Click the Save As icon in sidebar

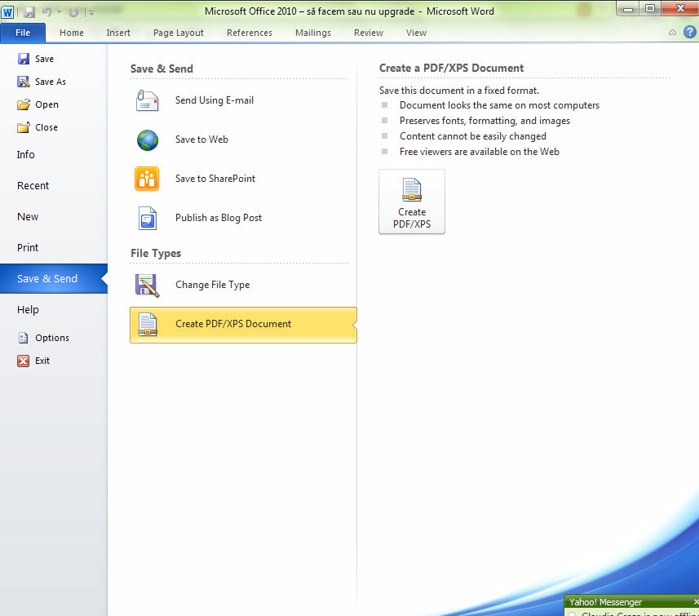[23, 82]
